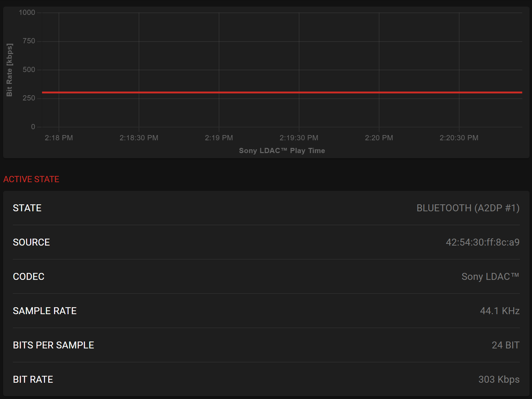The image size is (532, 399).
Task: Click the 2:18 PM time axis label
Action: click(59, 138)
